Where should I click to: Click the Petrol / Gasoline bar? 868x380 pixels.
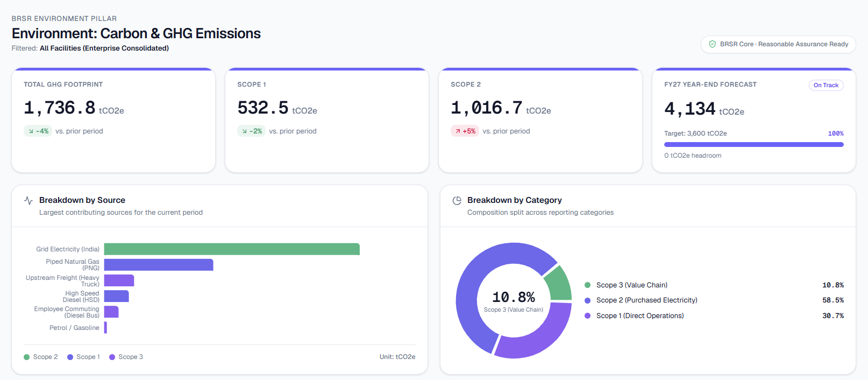pos(105,327)
